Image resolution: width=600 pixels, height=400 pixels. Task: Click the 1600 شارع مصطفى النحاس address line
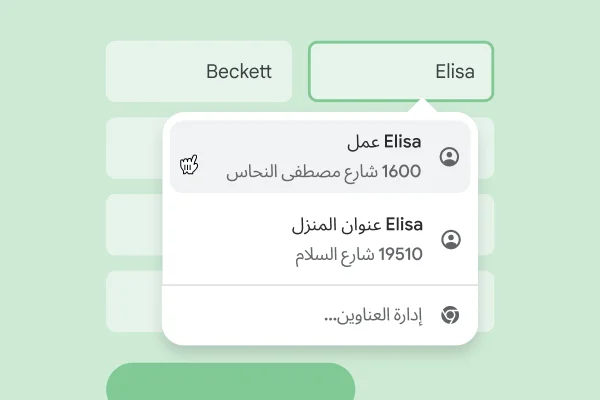click(324, 172)
